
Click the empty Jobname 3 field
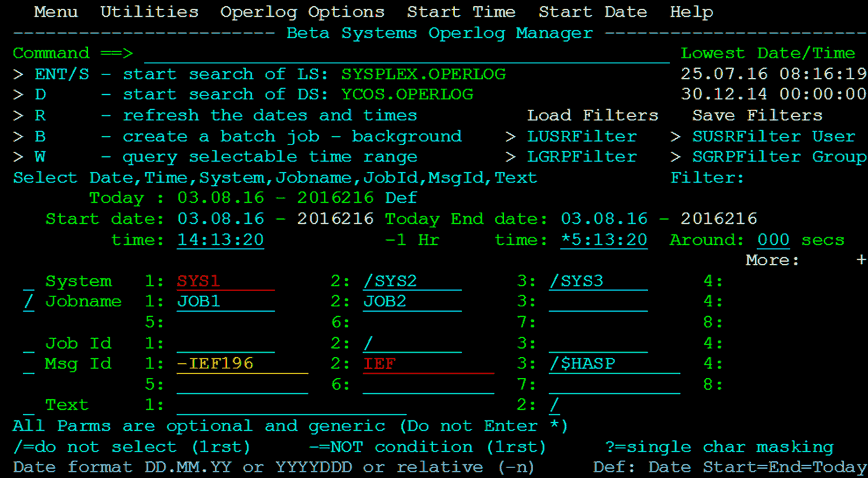[598, 302]
